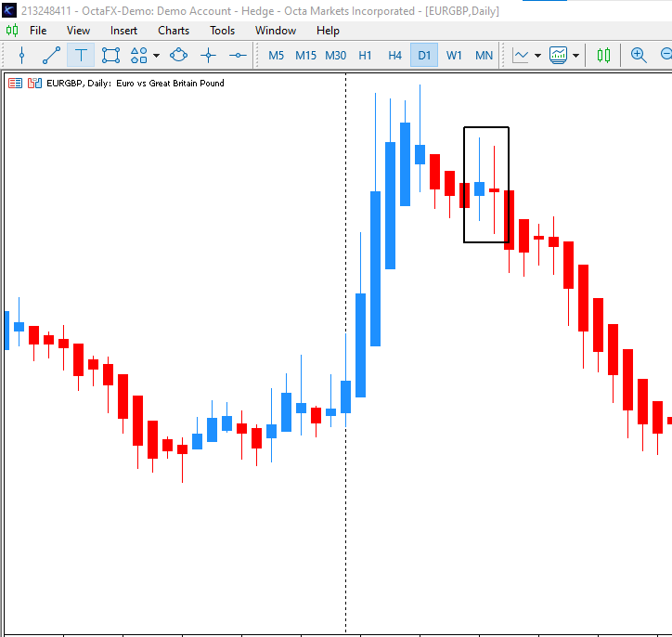Select the trendline drawing tool
Image resolution: width=672 pixels, height=637 pixels.
pyautogui.click(x=51, y=56)
